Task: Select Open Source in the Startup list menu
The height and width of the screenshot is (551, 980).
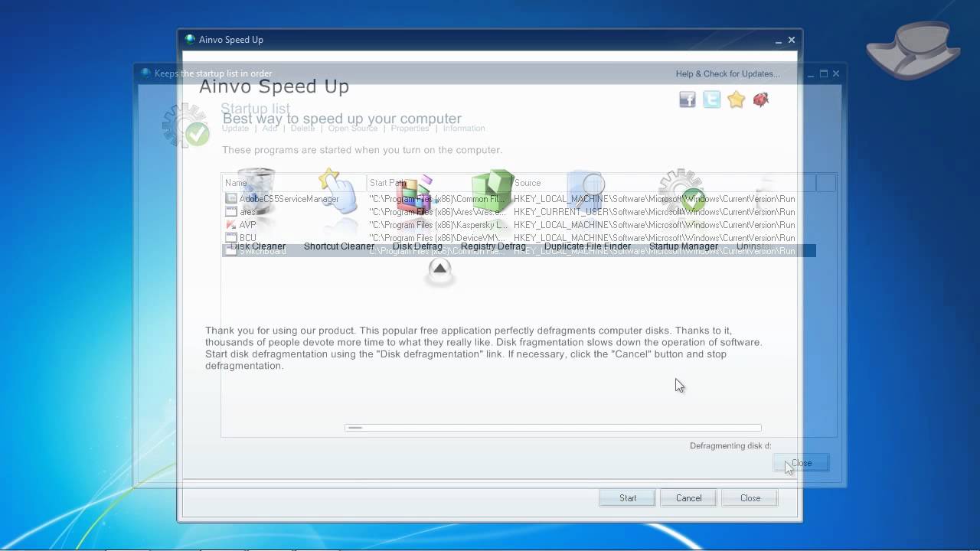Action: point(353,129)
